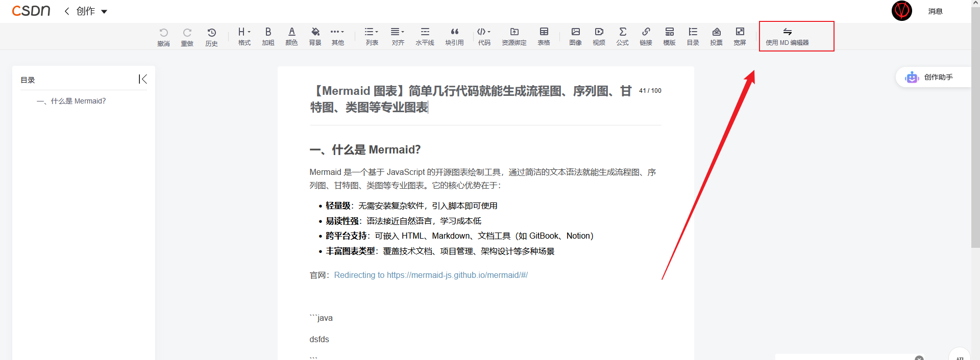Viewport: 980px width, 360px height.
Task: Insert a formula (公式)
Action: tap(622, 36)
